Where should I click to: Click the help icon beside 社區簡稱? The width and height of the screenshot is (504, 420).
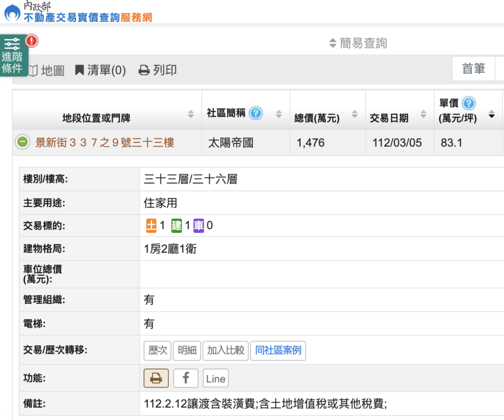point(255,114)
